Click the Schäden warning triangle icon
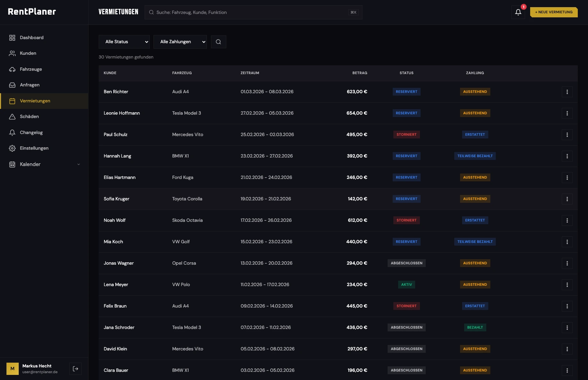Viewport: 588px width, 380px height. 12,117
